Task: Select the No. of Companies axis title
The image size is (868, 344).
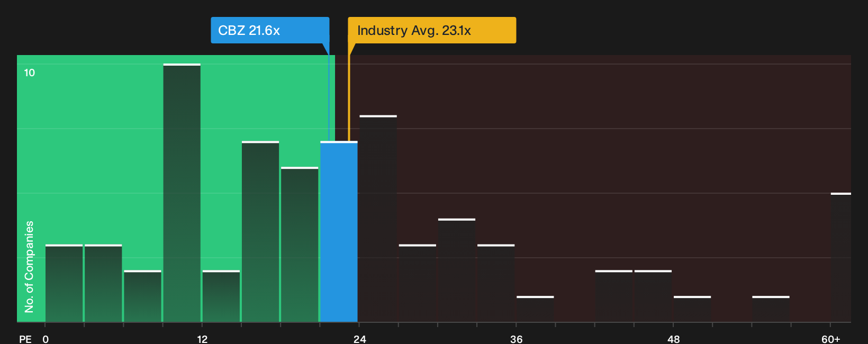Action: coord(29,266)
